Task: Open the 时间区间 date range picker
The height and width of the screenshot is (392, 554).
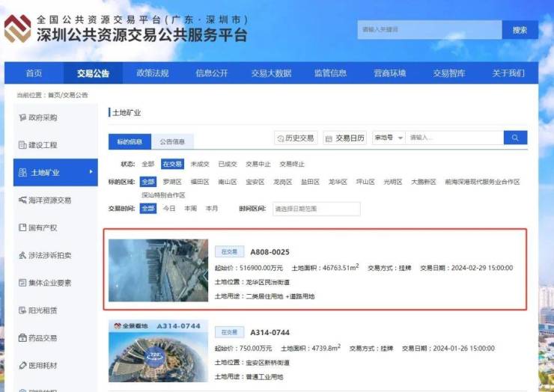Action: coord(316,209)
